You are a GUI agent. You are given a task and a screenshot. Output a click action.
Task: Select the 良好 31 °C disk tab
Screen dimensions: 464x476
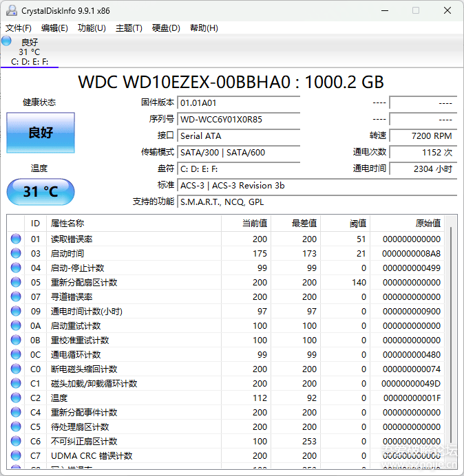pyautogui.click(x=30, y=52)
